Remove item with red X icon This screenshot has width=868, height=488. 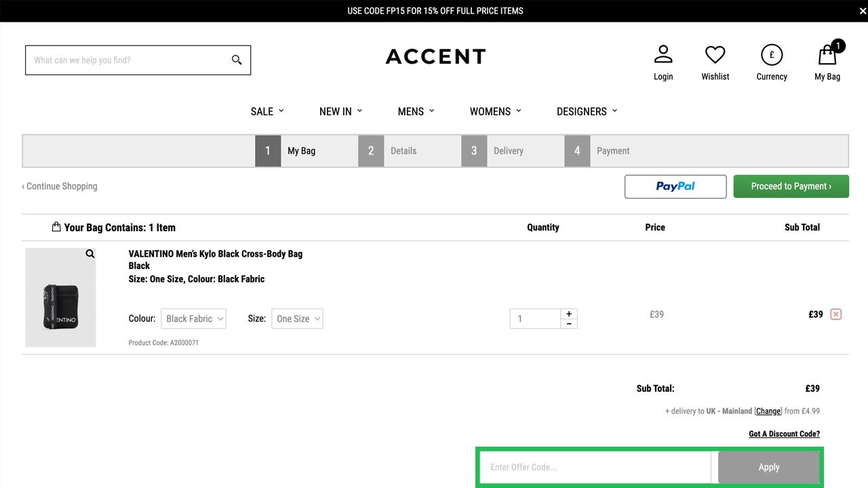pyautogui.click(x=836, y=314)
